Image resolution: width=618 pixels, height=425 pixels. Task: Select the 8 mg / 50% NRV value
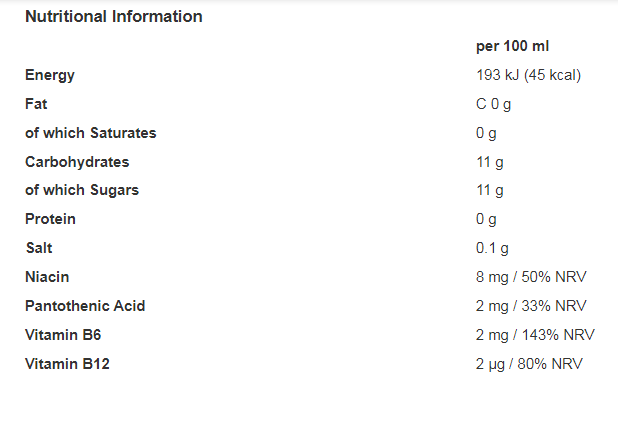(x=531, y=277)
